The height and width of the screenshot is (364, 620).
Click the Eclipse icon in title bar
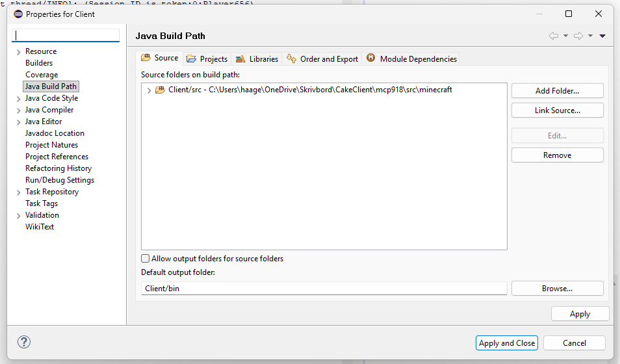tap(18, 14)
